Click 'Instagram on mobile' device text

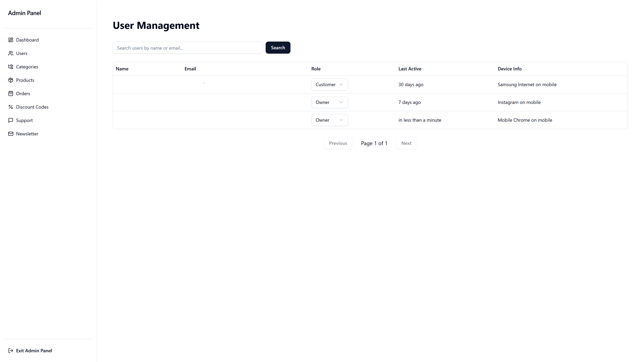coord(519,102)
